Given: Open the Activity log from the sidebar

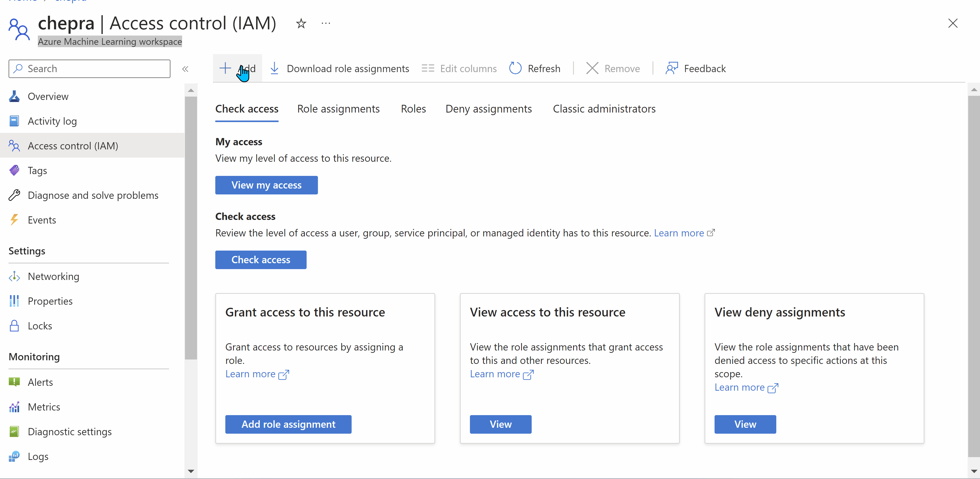Looking at the screenshot, I should 52,121.
